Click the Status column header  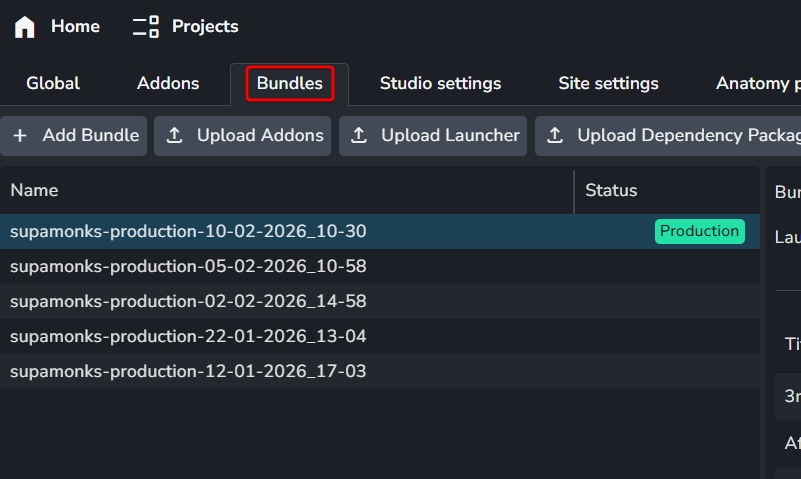click(611, 191)
